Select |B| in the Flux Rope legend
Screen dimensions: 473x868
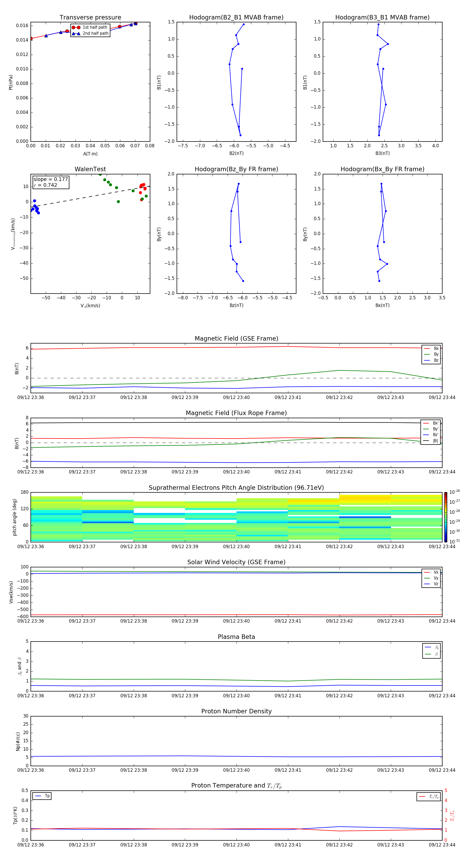click(431, 441)
